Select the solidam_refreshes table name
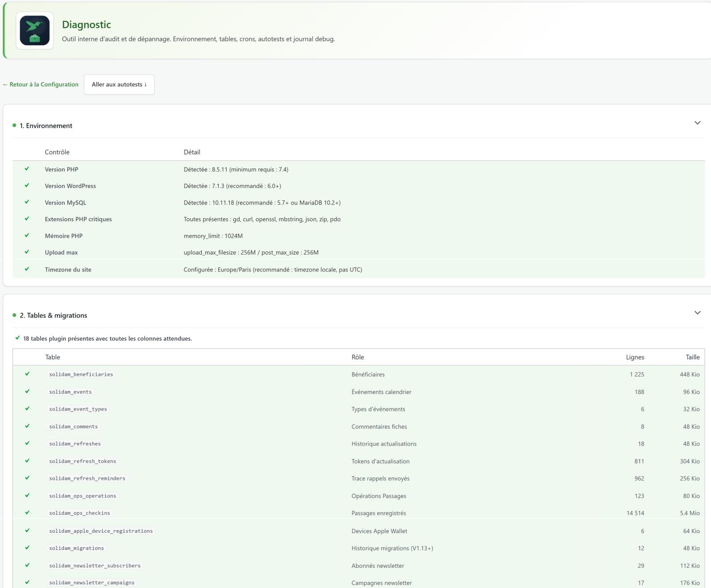 75,444
